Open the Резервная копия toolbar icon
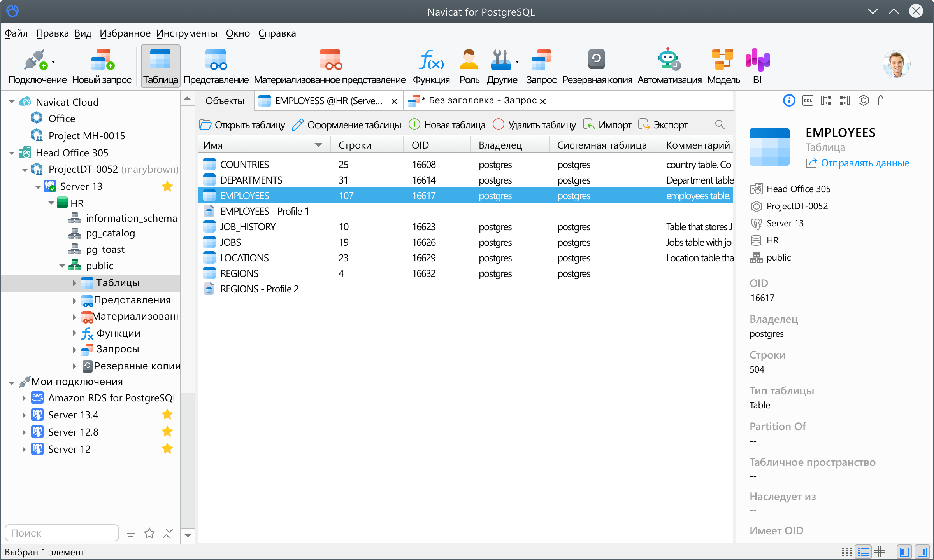 [597, 66]
